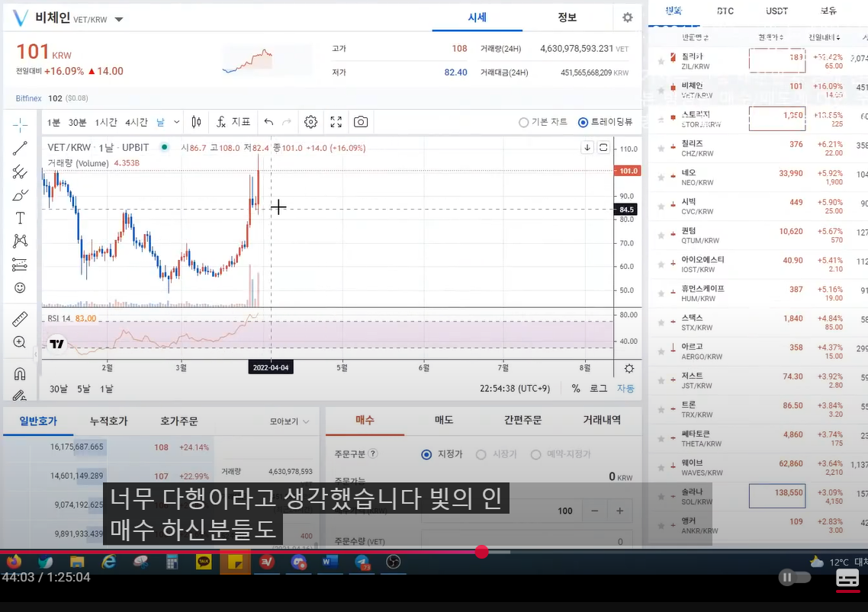Select the text annotation tool

click(x=20, y=218)
